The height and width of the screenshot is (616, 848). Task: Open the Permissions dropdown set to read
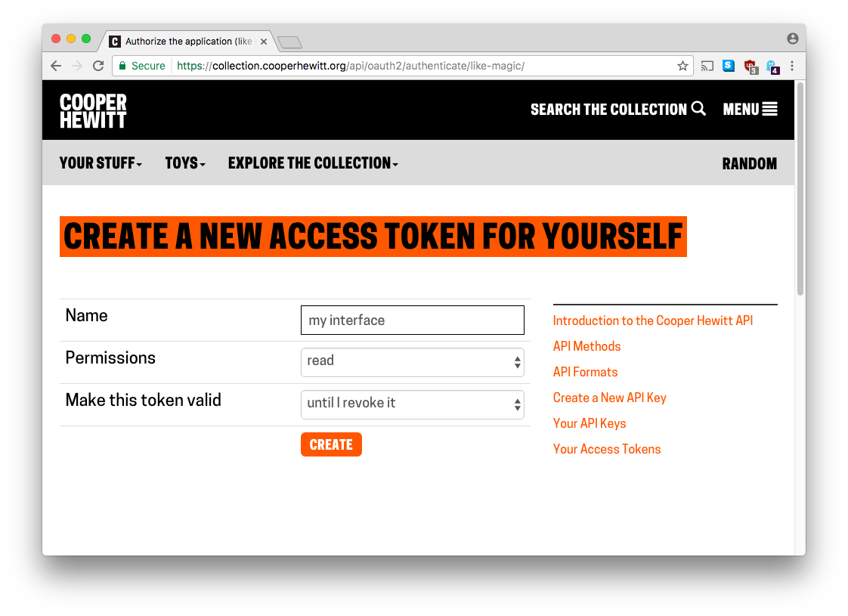pos(413,362)
